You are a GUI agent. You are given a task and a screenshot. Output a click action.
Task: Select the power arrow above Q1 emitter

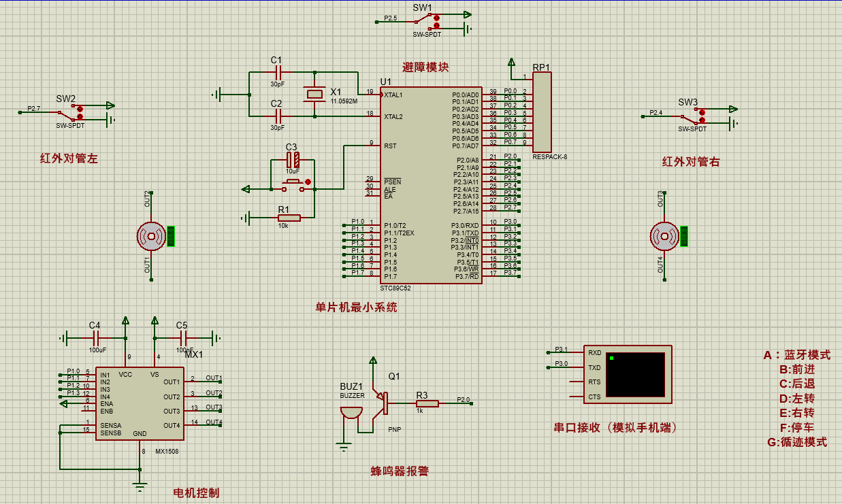[373, 360]
